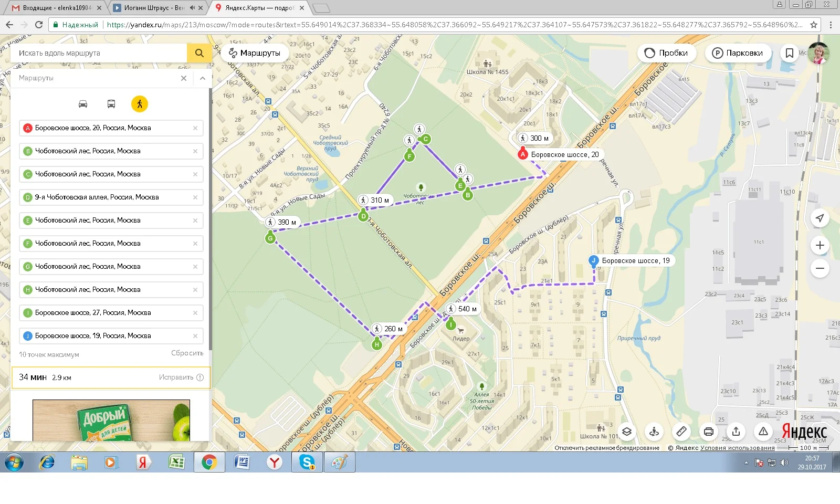Open the volume control in tray
Viewport: 840px width, 504px height.
[784, 463]
